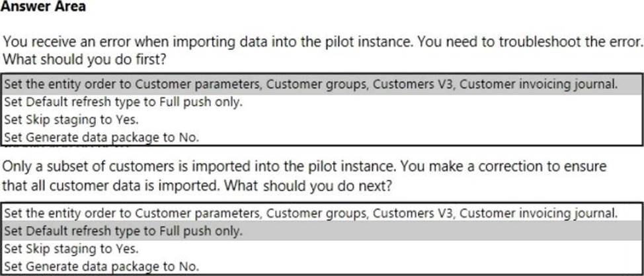The image size is (644, 276).
Task: Click 'that all customer data is imported' text
Action: pos(112,187)
